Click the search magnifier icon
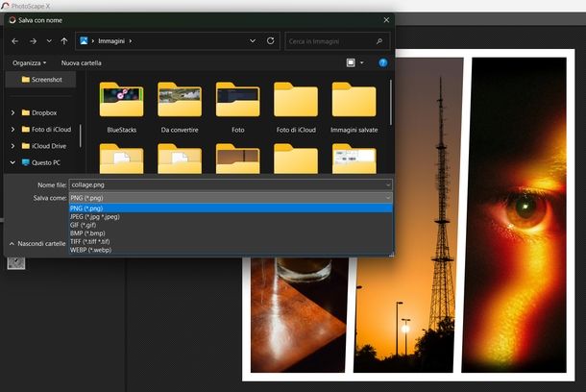 click(379, 41)
